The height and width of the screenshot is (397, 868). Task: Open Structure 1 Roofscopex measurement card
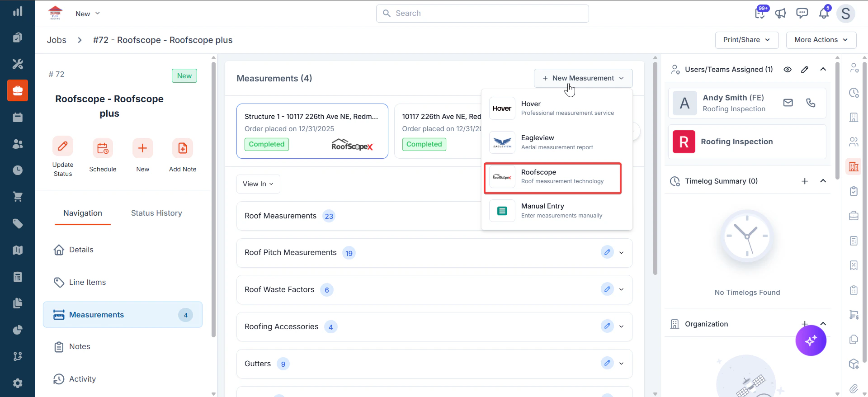pos(312,131)
